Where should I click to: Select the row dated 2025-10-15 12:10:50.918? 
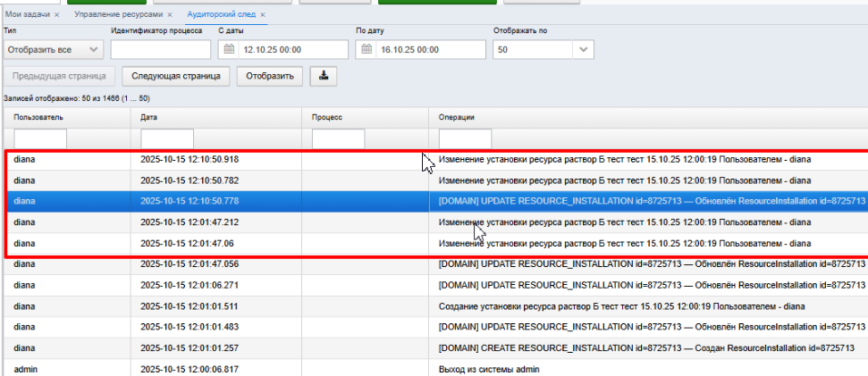pyautogui.click(x=435, y=160)
